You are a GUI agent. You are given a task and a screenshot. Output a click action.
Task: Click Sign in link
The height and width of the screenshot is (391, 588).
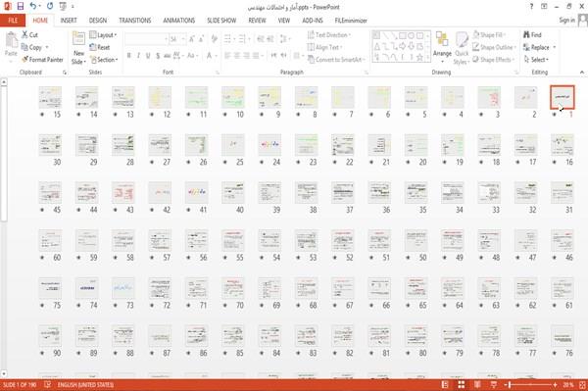(x=566, y=21)
